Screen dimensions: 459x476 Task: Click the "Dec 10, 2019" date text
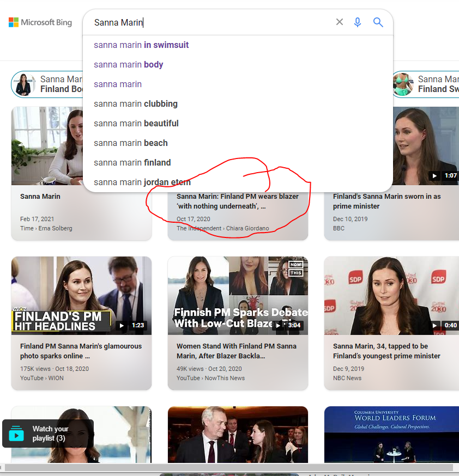[x=351, y=219]
